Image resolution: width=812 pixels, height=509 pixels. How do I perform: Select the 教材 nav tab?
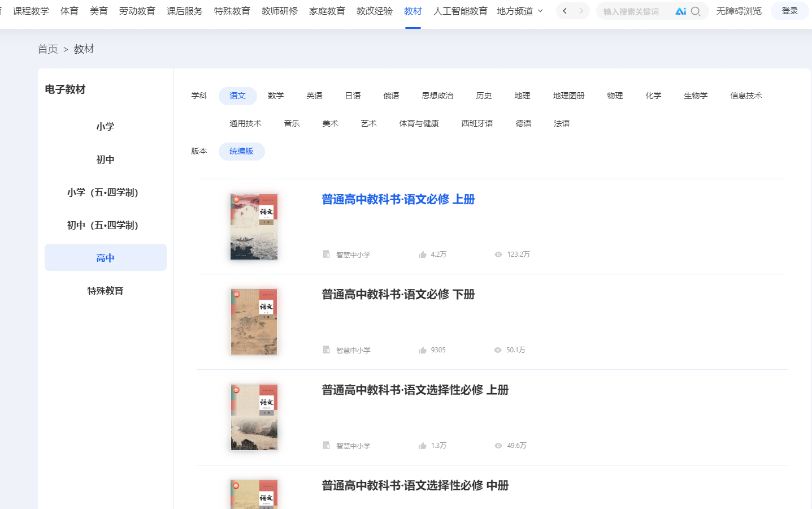[413, 11]
